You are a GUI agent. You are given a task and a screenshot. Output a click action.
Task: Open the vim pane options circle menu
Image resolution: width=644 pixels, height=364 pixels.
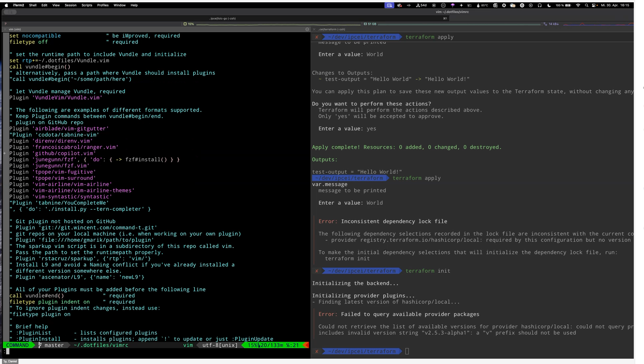pyautogui.click(x=307, y=29)
